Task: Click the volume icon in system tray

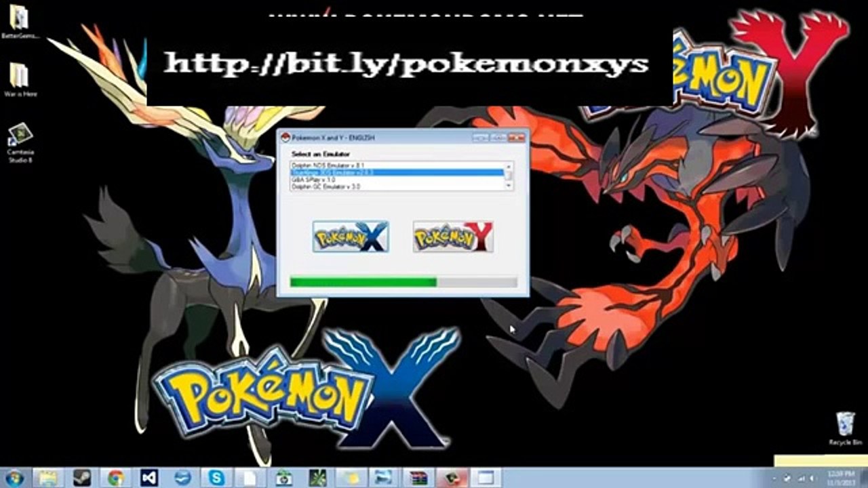Action: 813,479
